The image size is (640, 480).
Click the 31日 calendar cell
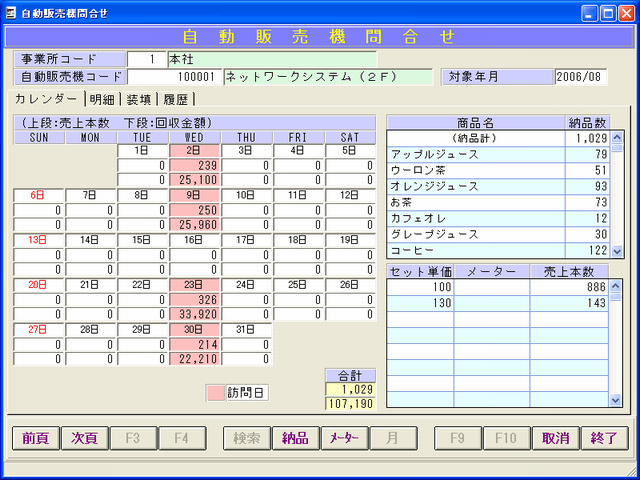pyautogui.click(x=247, y=330)
